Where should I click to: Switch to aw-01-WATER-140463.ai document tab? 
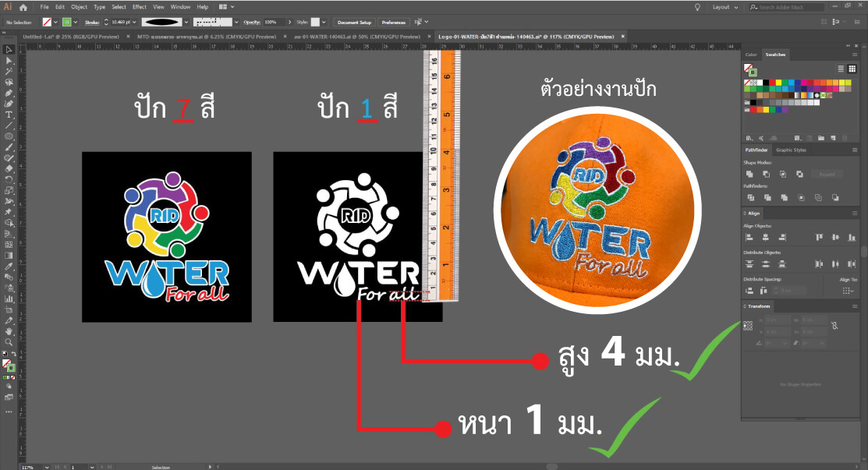357,37
